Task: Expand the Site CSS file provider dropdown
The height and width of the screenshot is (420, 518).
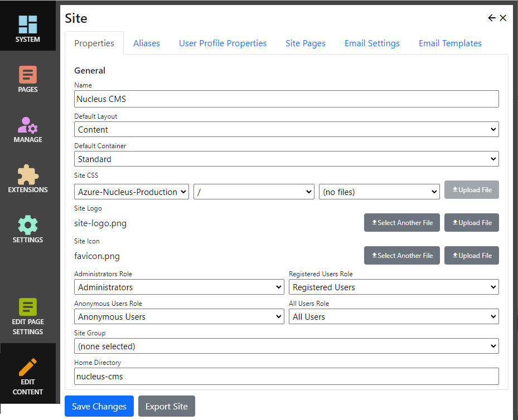Action: (132, 192)
